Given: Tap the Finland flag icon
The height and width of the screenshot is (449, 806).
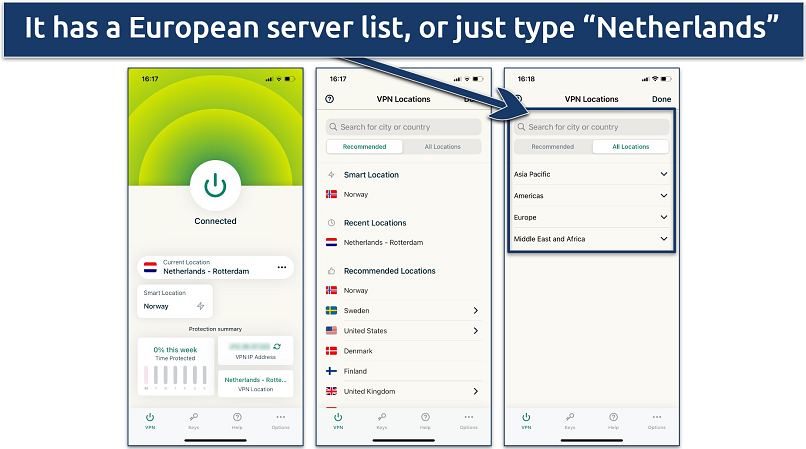Looking at the screenshot, I should pos(332,371).
